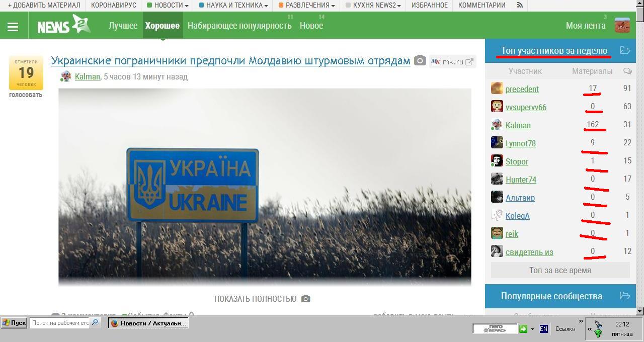Open Hunter74's profile link
Viewport: 644px width, 342px height.
(x=521, y=180)
